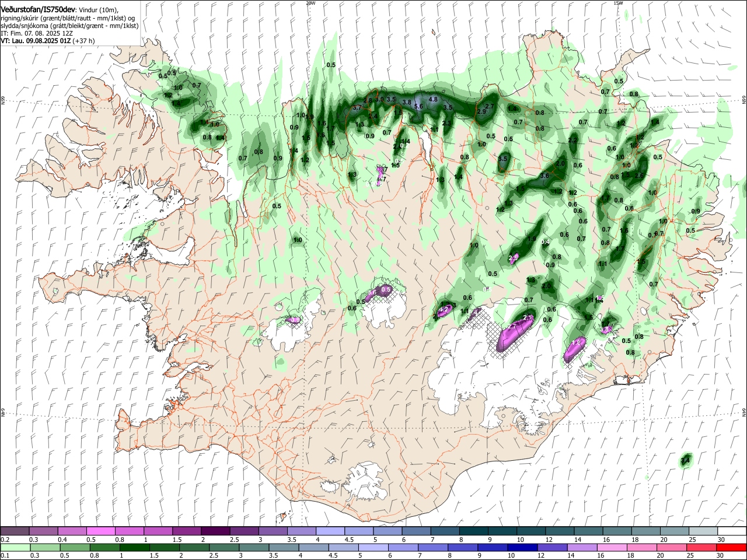The width and height of the screenshot is (747, 560).
Task: Select bright red rain swatch starting at 30
Action: pyautogui.click(x=731, y=547)
